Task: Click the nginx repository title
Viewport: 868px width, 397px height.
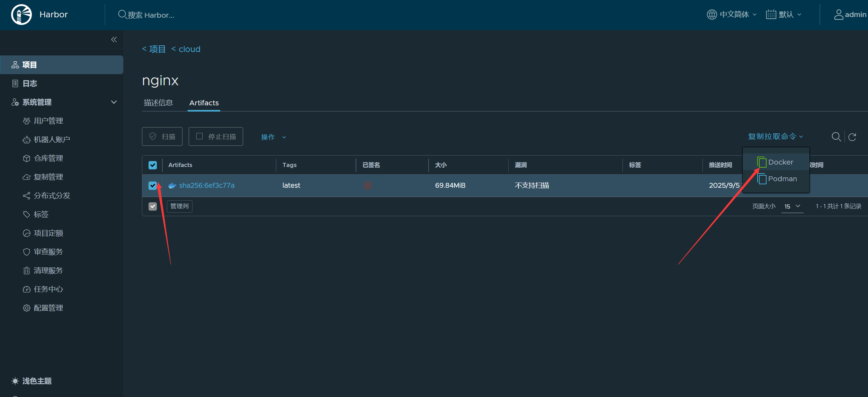Action: tap(160, 81)
